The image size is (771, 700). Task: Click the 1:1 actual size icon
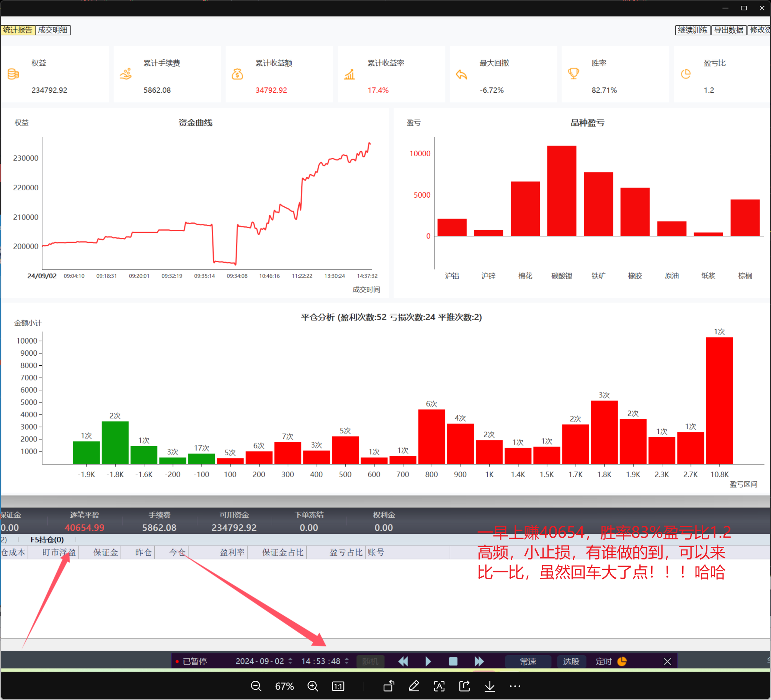pos(338,686)
